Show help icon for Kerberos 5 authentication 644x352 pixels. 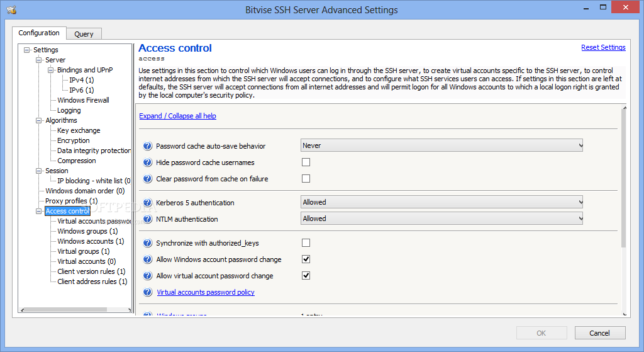(x=147, y=203)
